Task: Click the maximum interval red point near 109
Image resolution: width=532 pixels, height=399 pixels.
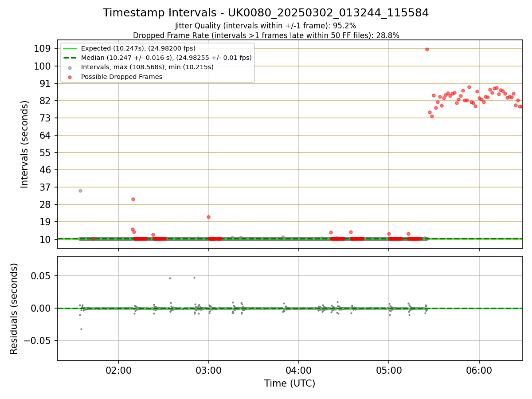Action: click(427, 49)
